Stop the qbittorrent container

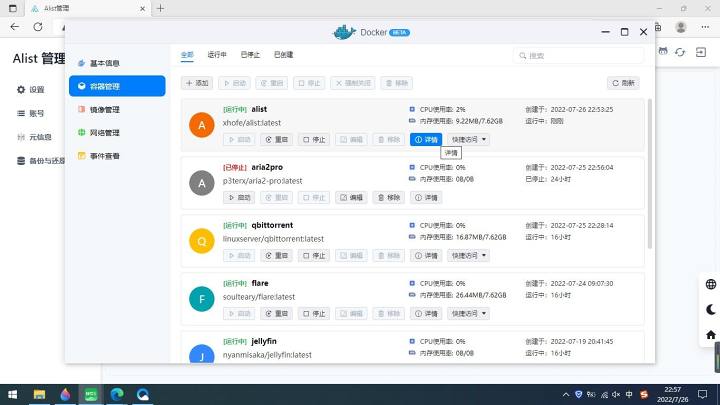314,255
